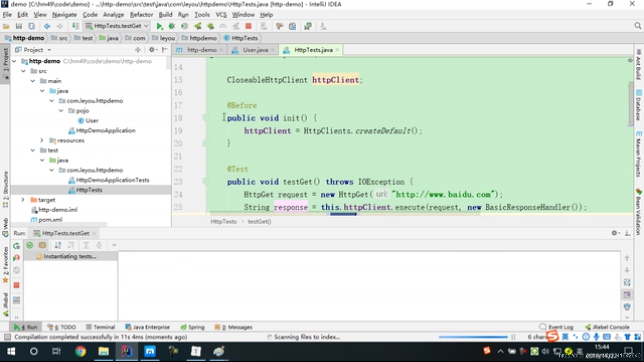Open the Event Log
The image size is (644, 362).
(556, 327)
